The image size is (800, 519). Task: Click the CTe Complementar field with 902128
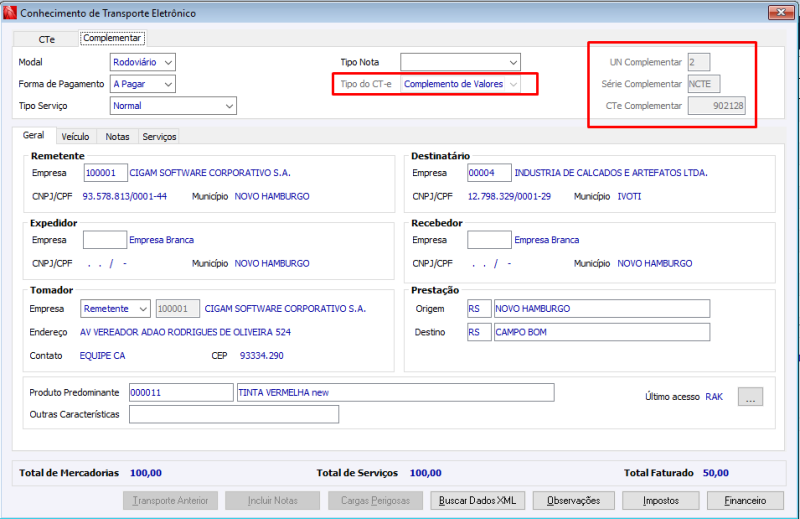(x=716, y=106)
